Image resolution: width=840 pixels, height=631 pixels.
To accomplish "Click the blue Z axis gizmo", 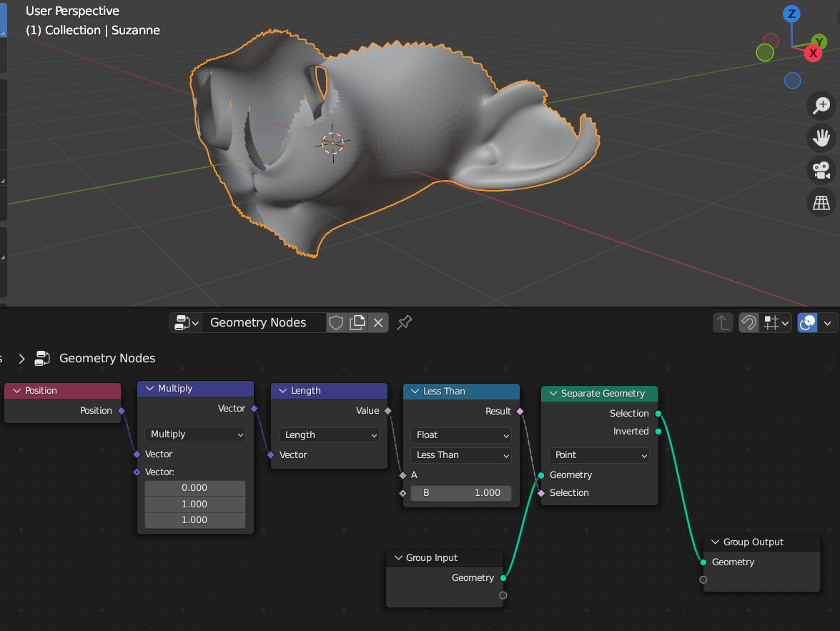I will (x=791, y=14).
